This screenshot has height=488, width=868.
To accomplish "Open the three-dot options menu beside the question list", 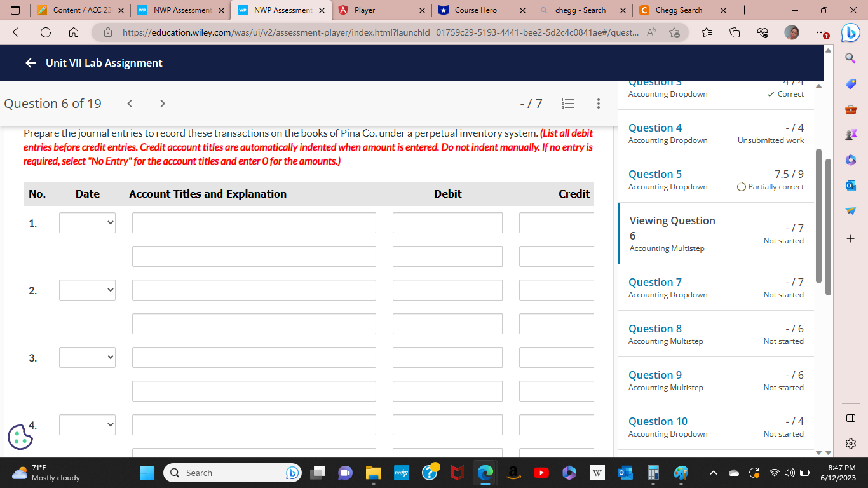I will point(598,104).
